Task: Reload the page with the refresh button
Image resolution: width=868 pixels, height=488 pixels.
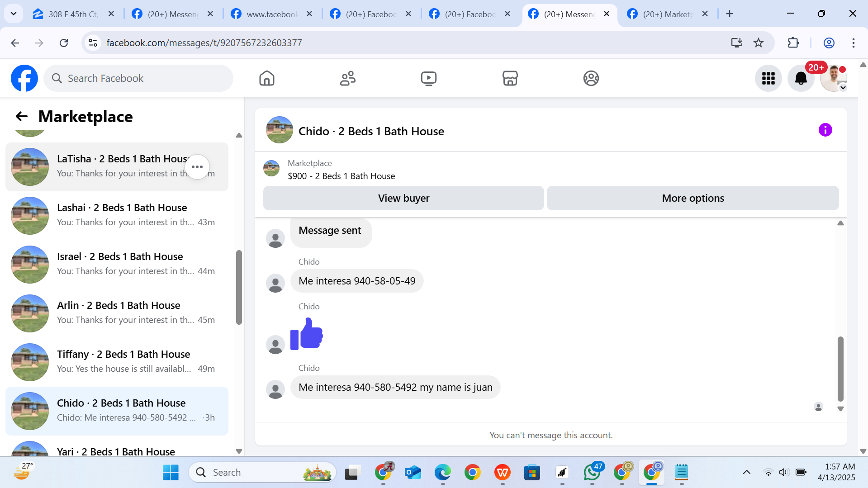Action: [64, 43]
